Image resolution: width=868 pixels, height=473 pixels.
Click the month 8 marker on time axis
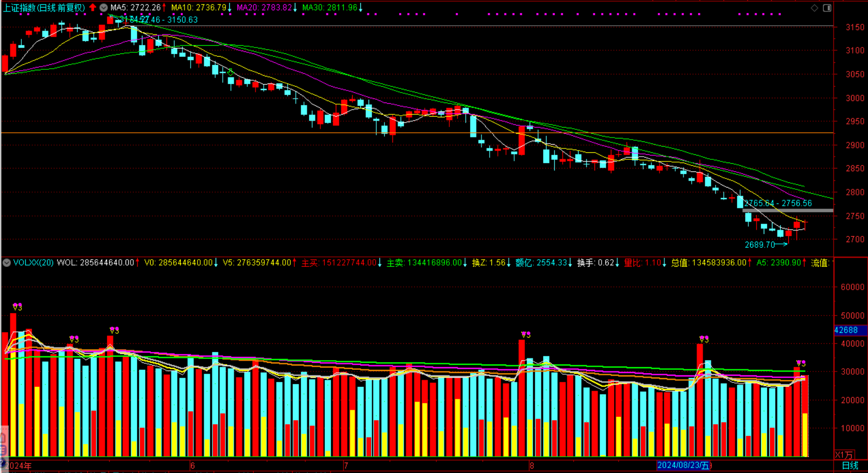[x=532, y=466]
